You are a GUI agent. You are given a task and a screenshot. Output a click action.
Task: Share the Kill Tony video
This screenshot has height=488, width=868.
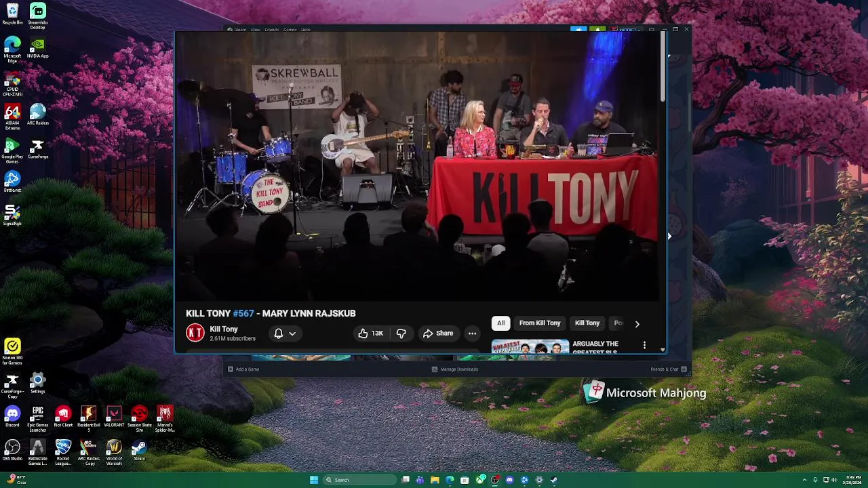437,333
